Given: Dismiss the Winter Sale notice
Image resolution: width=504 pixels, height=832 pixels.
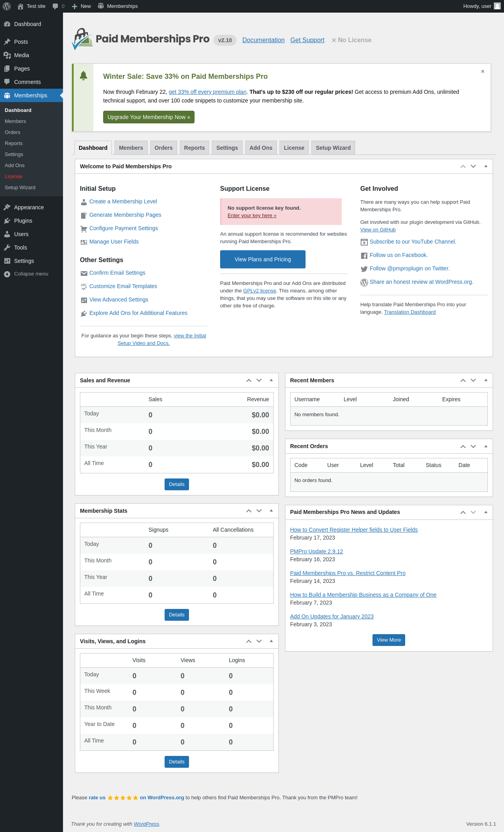Looking at the screenshot, I should [483, 71].
